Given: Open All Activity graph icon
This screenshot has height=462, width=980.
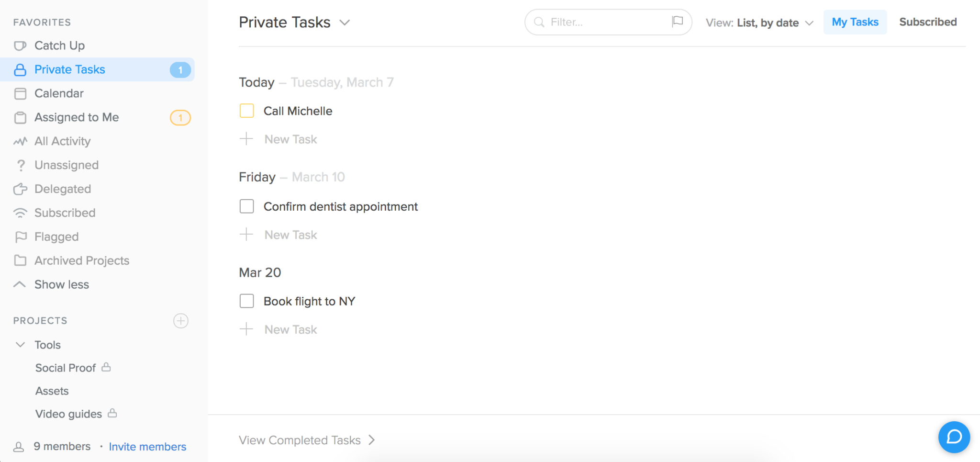Looking at the screenshot, I should tap(20, 141).
